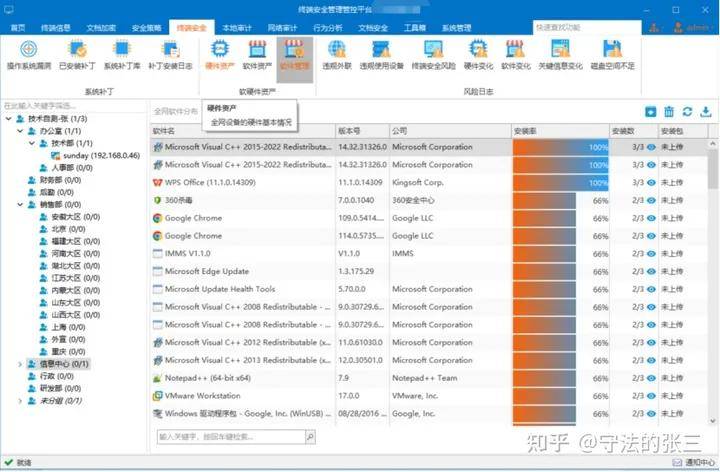The image size is (720, 472).
Task: Switch to the 系统管理 tab
Action: [456, 28]
